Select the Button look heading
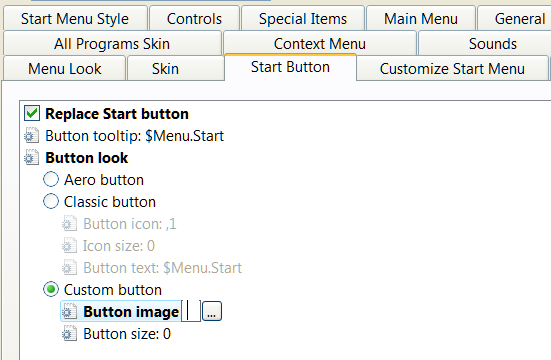Image resolution: width=551 pixels, height=360 pixels. click(x=87, y=158)
